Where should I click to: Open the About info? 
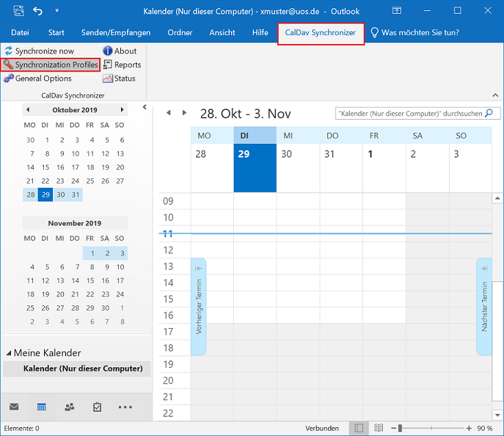120,51
